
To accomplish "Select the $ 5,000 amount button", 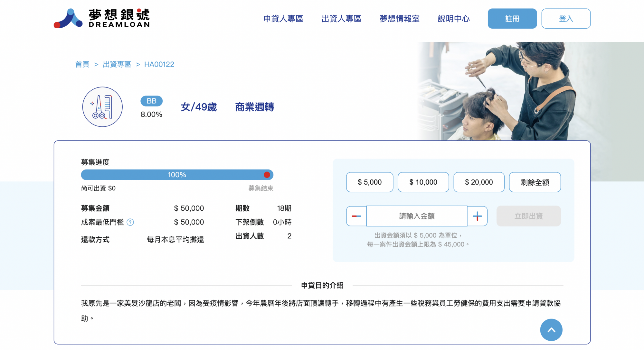I will pos(370,182).
